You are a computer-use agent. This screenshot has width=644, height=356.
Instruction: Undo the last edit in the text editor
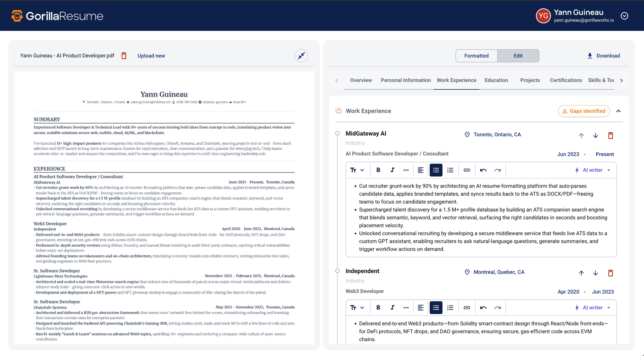[483, 170]
